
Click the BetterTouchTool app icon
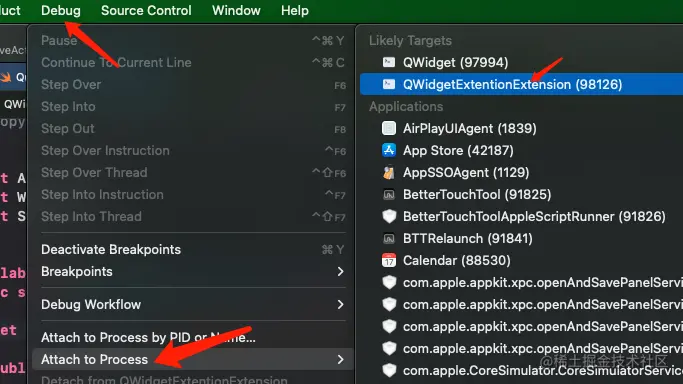click(x=389, y=195)
